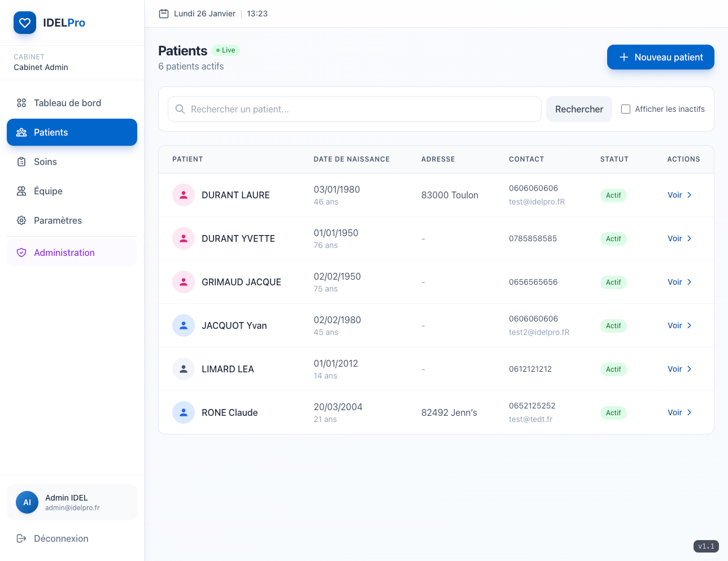Select the Patients menu item in sidebar
The width and height of the screenshot is (728, 561).
click(x=72, y=132)
